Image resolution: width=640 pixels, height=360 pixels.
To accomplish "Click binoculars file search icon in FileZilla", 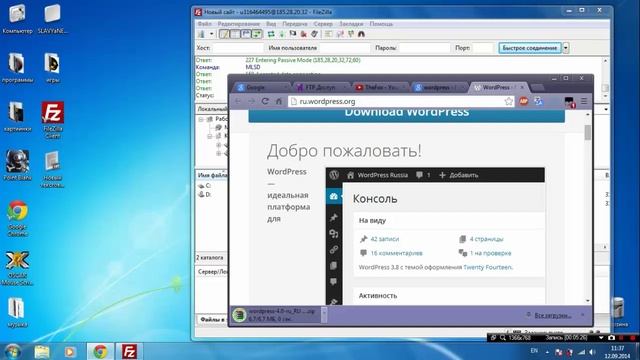I will pyautogui.click(x=361, y=34).
